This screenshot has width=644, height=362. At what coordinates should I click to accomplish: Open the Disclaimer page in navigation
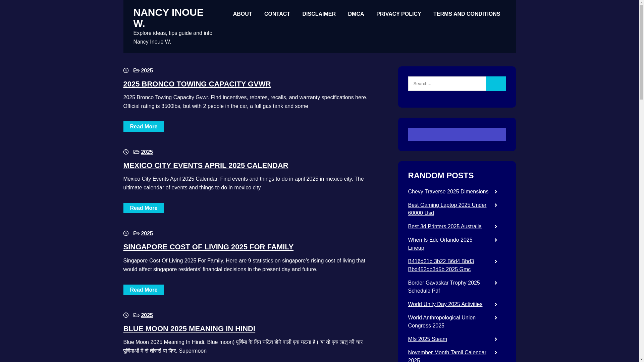click(x=319, y=14)
